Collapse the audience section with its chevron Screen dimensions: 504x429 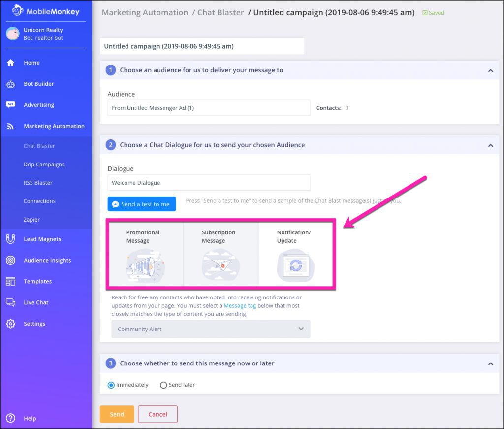490,70
